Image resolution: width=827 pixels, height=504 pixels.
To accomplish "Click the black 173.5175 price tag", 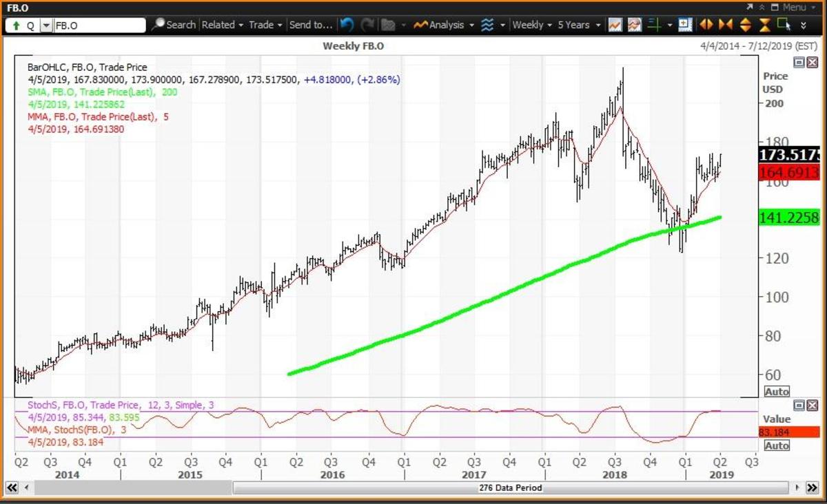I will point(789,154).
